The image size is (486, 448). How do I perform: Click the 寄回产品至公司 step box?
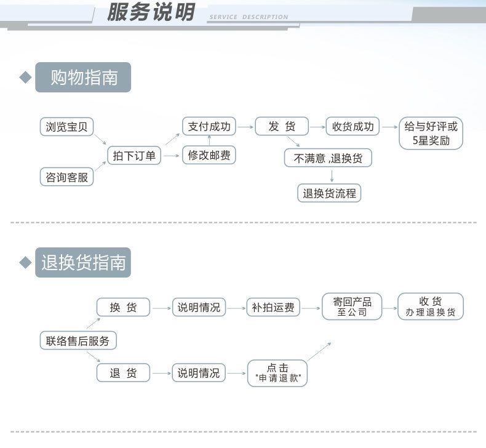click(352, 306)
